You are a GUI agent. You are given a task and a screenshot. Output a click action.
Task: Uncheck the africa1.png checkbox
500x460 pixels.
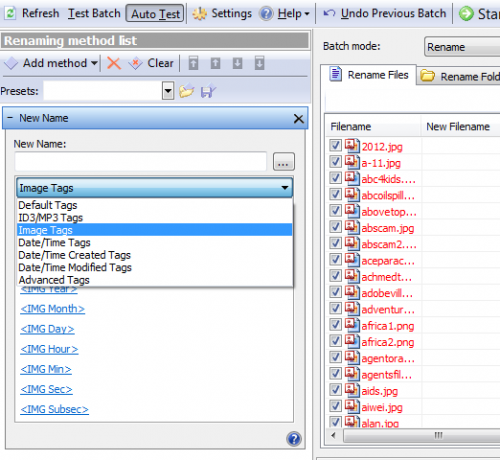pos(335,325)
